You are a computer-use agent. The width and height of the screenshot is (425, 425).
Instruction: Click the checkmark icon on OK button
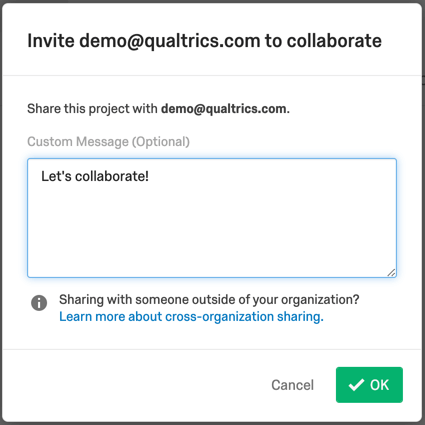point(356,385)
